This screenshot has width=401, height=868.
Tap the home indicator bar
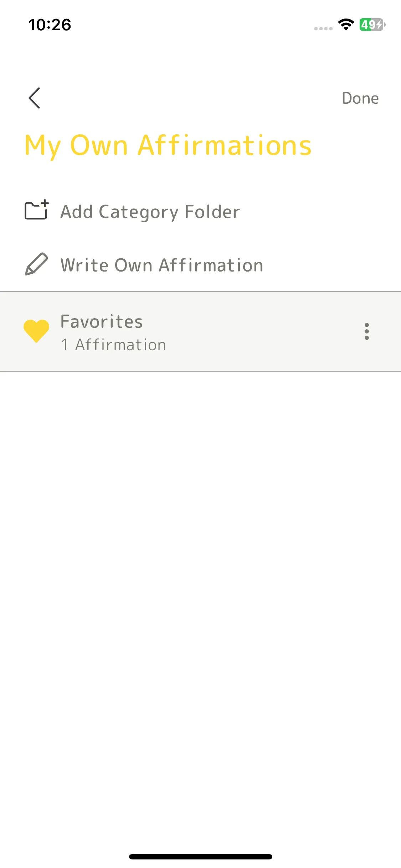pyautogui.click(x=200, y=857)
